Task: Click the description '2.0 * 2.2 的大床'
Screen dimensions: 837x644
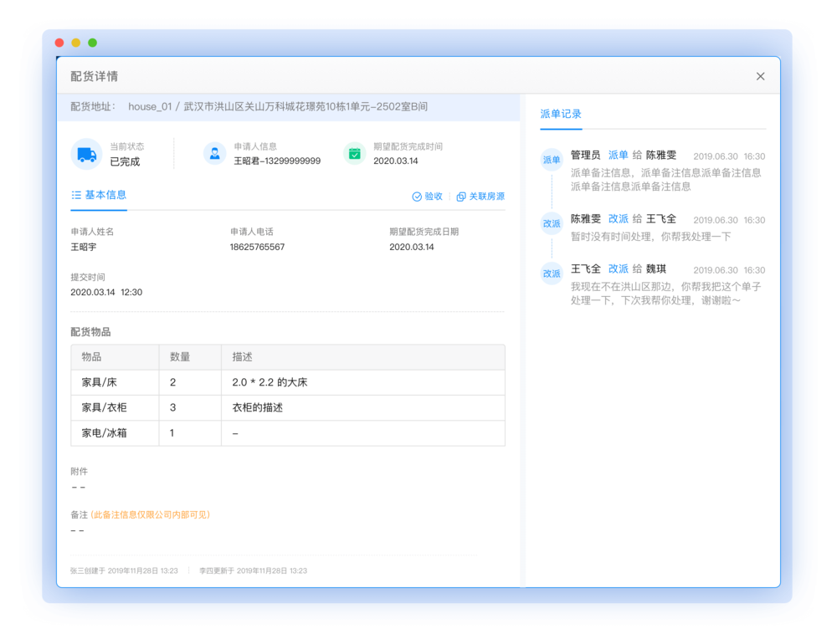Action: [x=270, y=382]
